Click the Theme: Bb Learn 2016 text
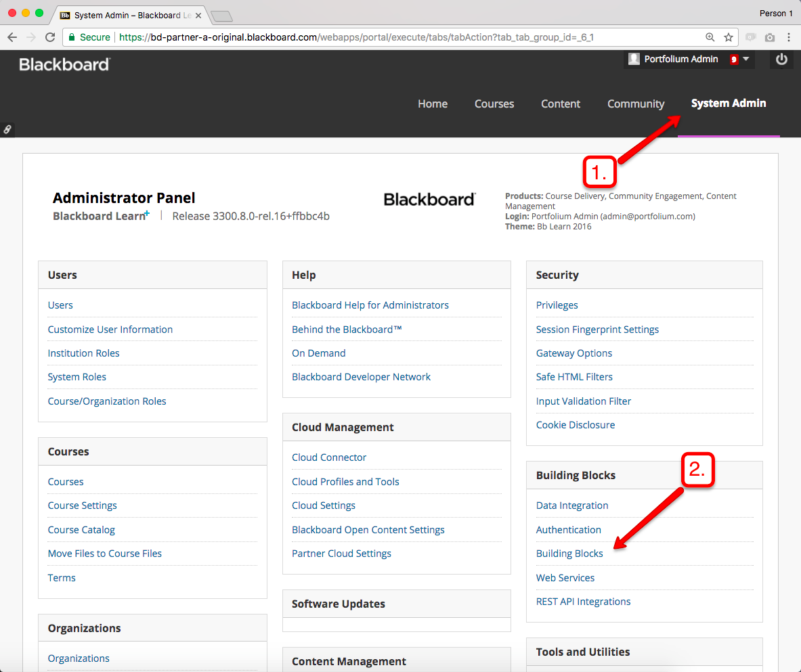This screenshot has width=801, height=672. click(x=548, y=227)
